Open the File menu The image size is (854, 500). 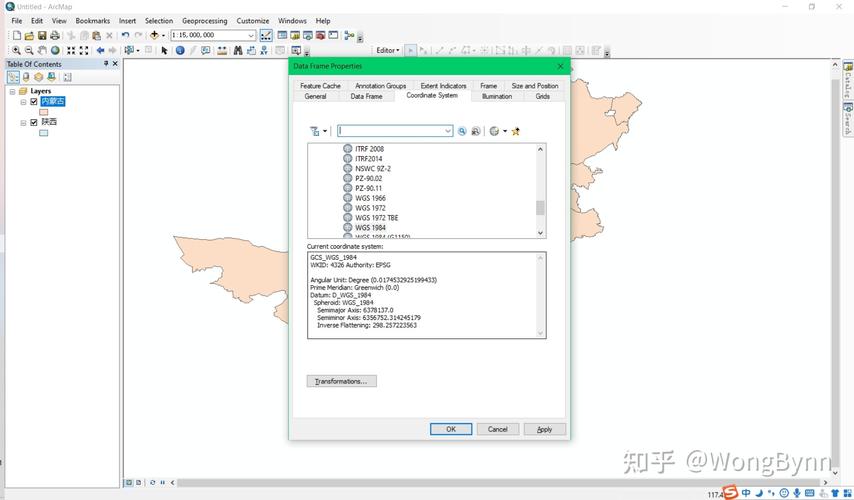(x=17, y=21)
